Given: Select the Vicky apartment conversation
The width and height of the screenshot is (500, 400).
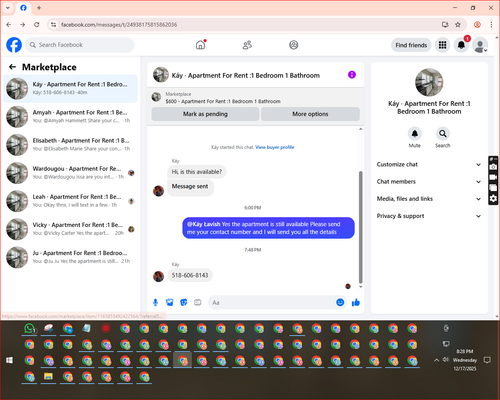Looking at the screenshot, I should [70, 229].
